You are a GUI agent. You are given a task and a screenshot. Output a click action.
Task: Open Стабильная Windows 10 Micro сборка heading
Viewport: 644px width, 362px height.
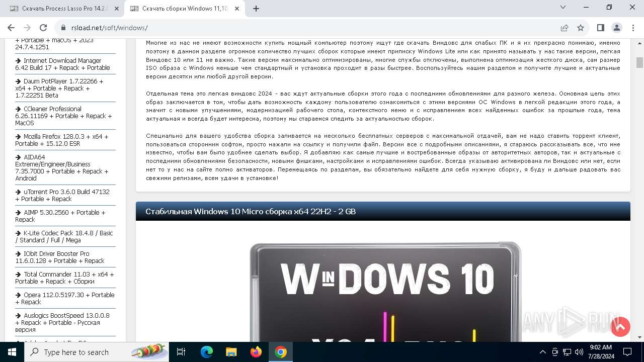click(251, 211)
